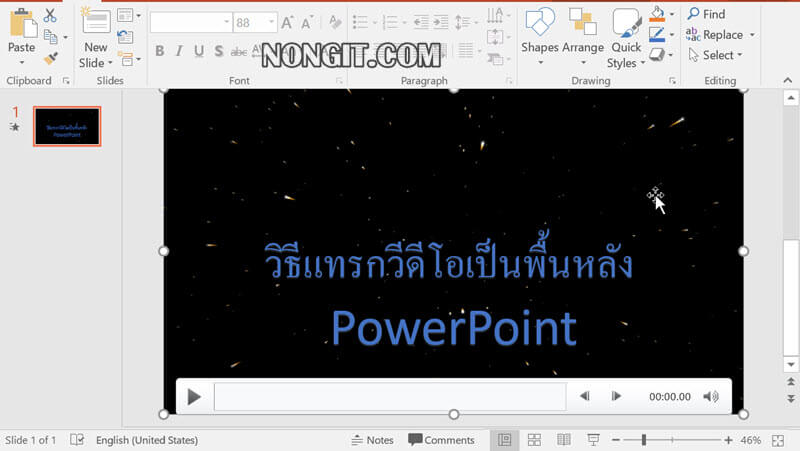Expand the New Slide dropdown arrow

pyautogui.click(x=110, y=63)
